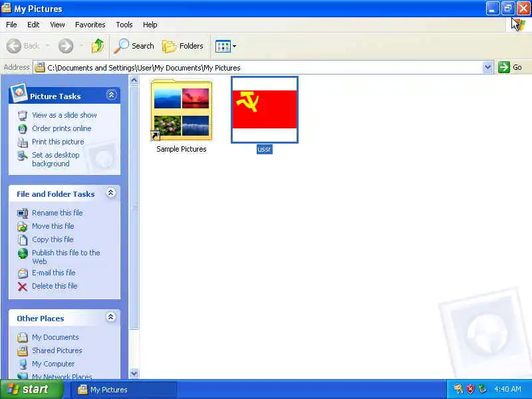The image size is (532, 399).
Task: Open the File menu
Action: pyautogui.click(x=11, y=25)
